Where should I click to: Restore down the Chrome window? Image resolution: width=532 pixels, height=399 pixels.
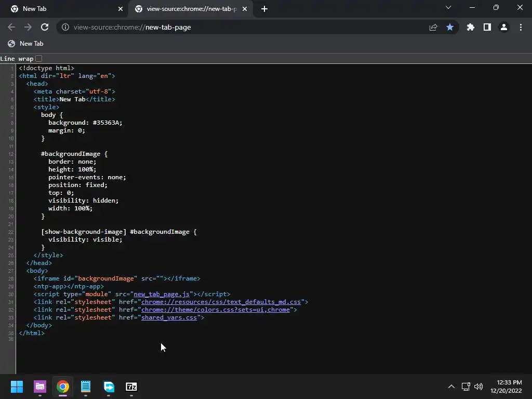(x=496, y=7)
